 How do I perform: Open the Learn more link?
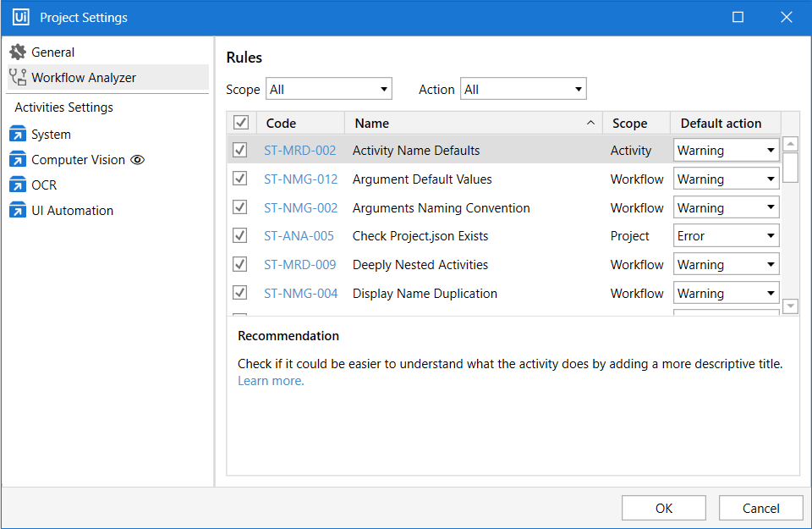[x=271, y=381]
